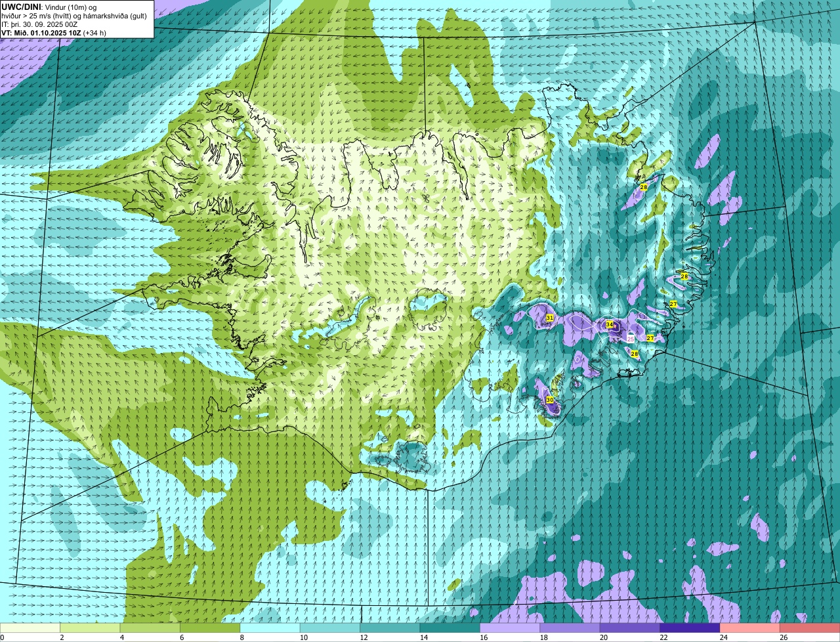Viewport: 840px width, 642px height.
Task: Click the '2' tick label on legend
Action: pos(62,637)
